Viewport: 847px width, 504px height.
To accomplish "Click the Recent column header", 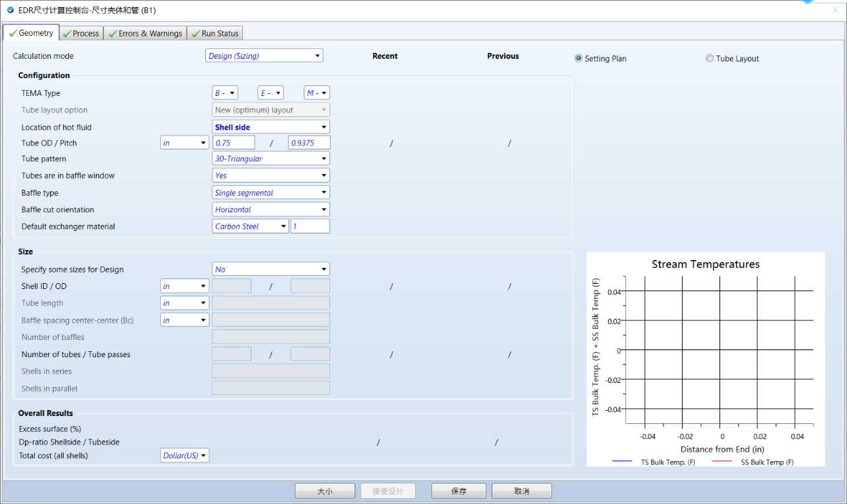I will (x=385, y=56).
